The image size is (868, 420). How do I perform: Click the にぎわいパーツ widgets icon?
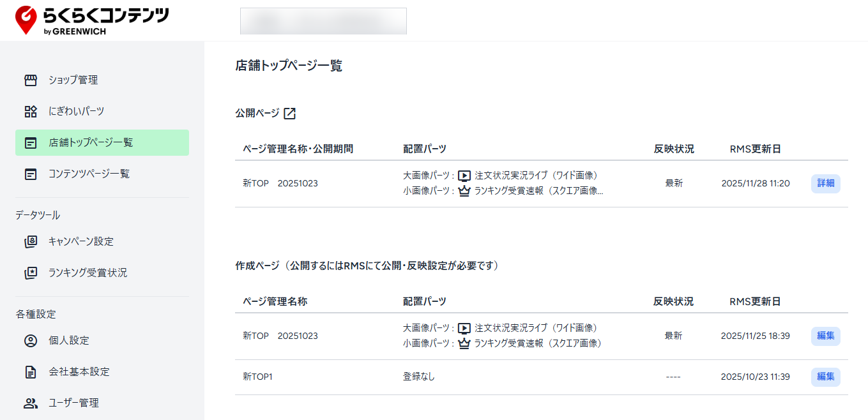coord(31,112)
